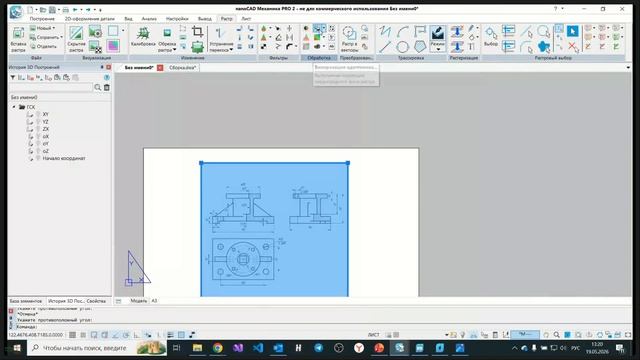Viewport: 640px width, 360px height.
Task: Open the Сохранить dropdown arrow
Action: (x=62, y=37)
